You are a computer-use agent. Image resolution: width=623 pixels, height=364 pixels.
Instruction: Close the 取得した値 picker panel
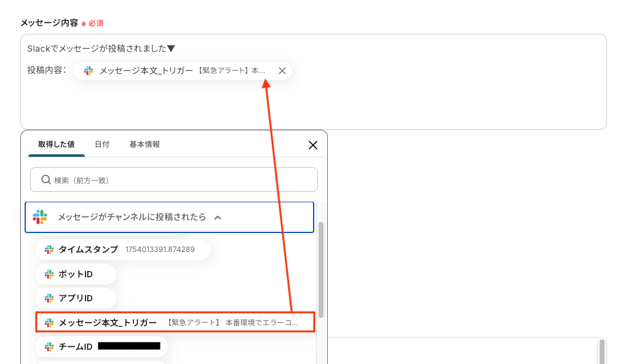click(313, 145)
